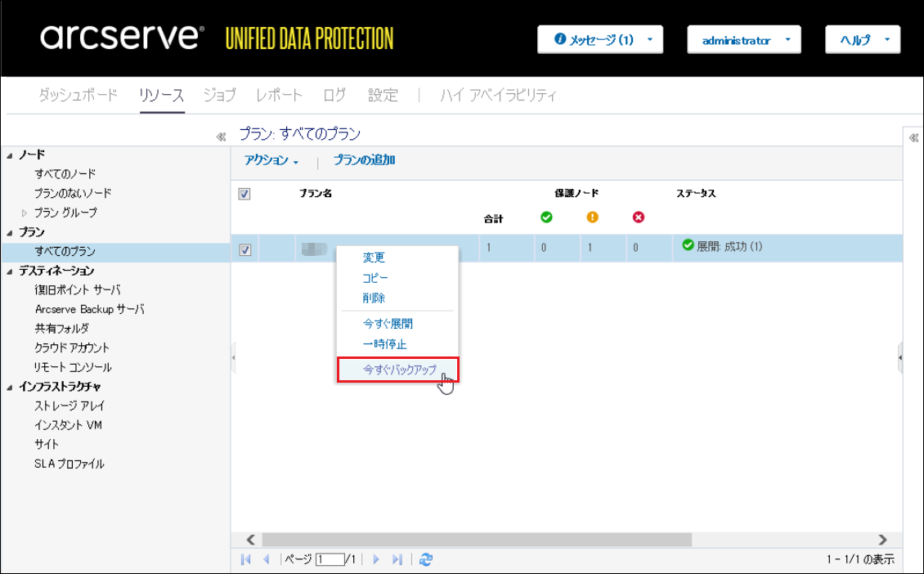The height and width of the screenshot is (574, 924).
Task: Click the プランの追加 link
Action: coord(364,160)
